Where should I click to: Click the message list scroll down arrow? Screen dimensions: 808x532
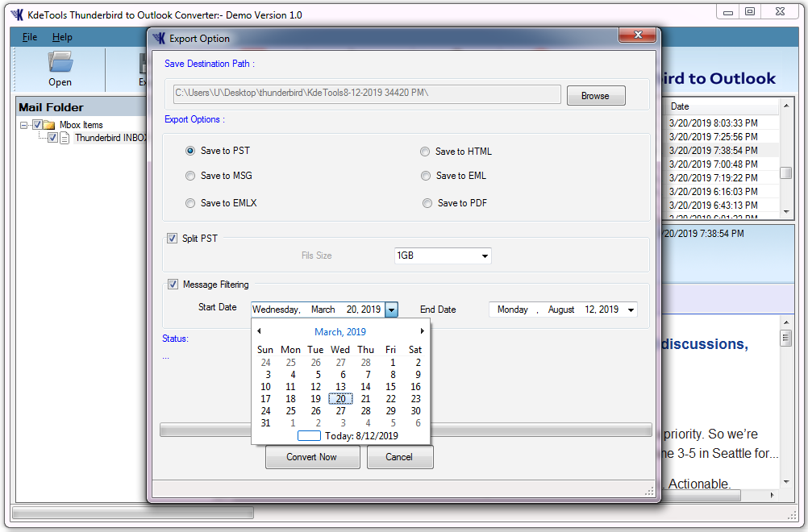pyautogui.click(x=786, y=211)
